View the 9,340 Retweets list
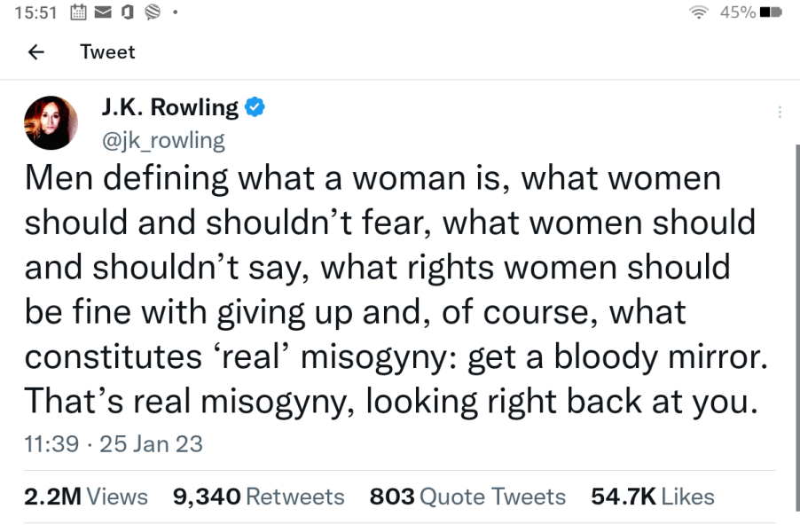The height and width of the screenshot is (532, 800). point(258,497)
